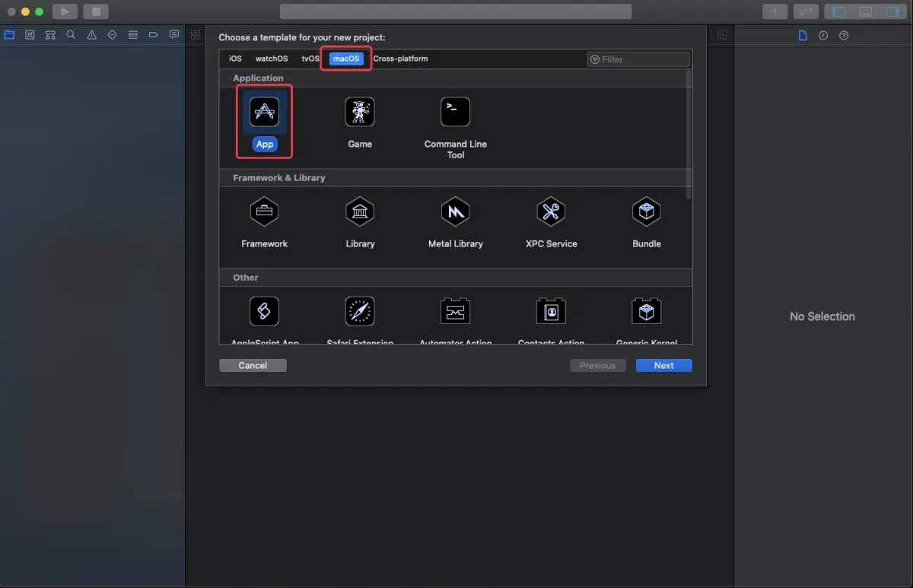
Task: Open the Library plus button
Action: click(x=775, y=11)
